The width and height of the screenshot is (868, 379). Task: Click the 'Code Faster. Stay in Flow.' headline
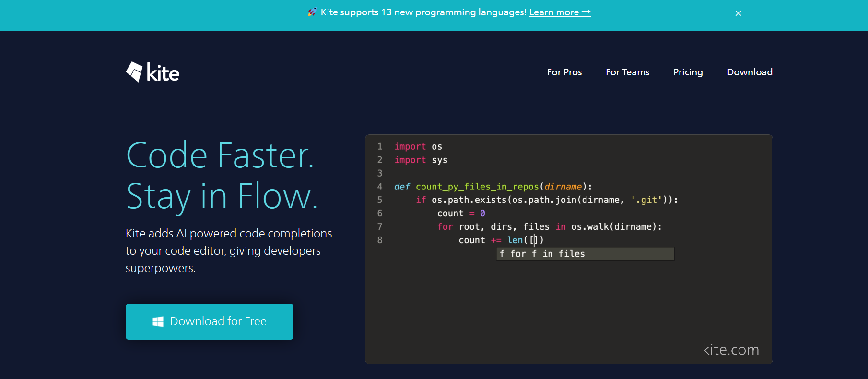pos(222,176)
